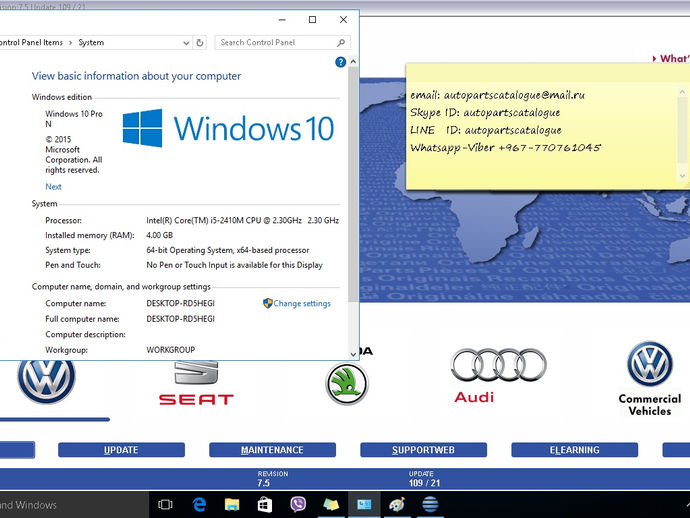Click the System window vertical scrollbar thumb

[x=353, y=185]
